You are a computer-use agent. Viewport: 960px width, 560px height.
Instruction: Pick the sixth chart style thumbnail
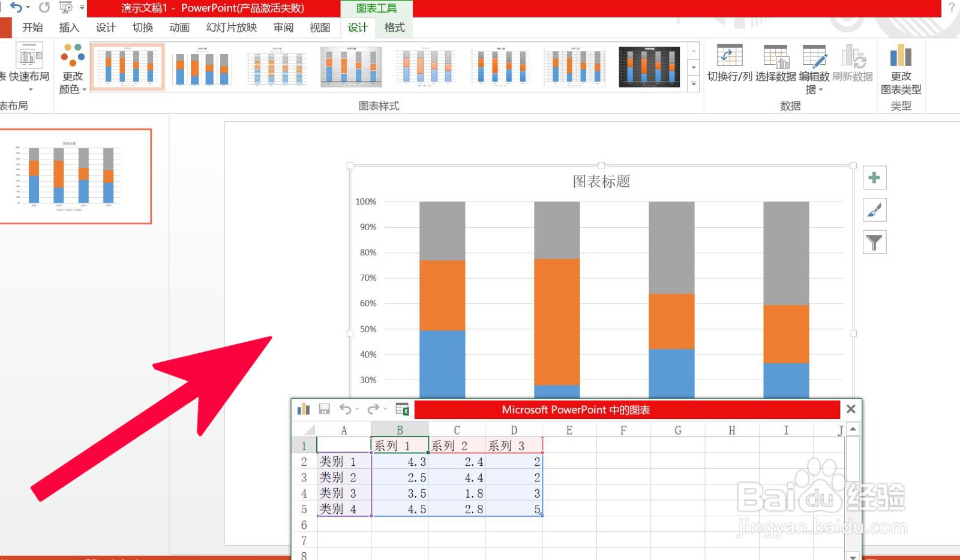click(500, 67)
